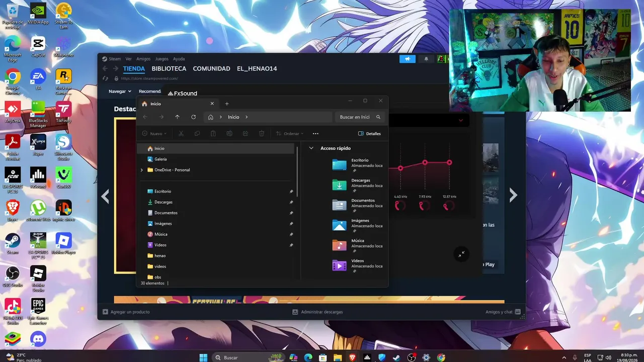Click the Buscar en Inicio search field
The image size is (644, 362).
pos(360,117)
